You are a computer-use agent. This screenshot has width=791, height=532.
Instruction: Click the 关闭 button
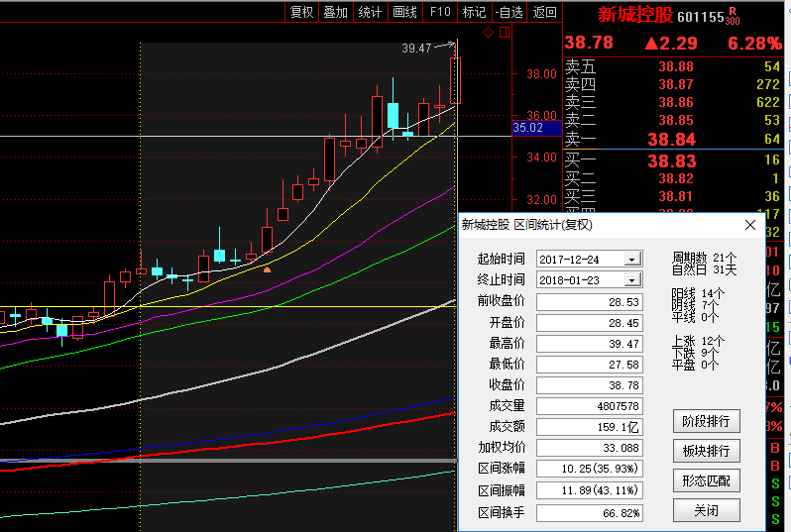pos(706,510)
